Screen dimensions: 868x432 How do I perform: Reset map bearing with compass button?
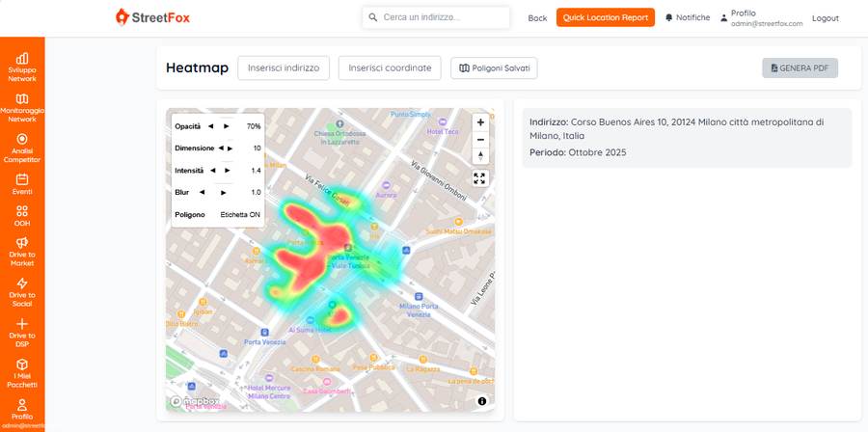point(480,156)
